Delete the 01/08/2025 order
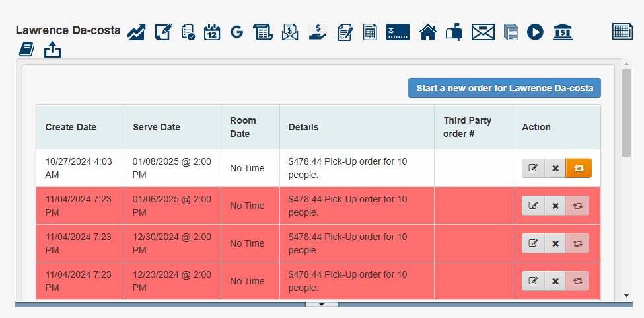 click(x=555, y=168)
